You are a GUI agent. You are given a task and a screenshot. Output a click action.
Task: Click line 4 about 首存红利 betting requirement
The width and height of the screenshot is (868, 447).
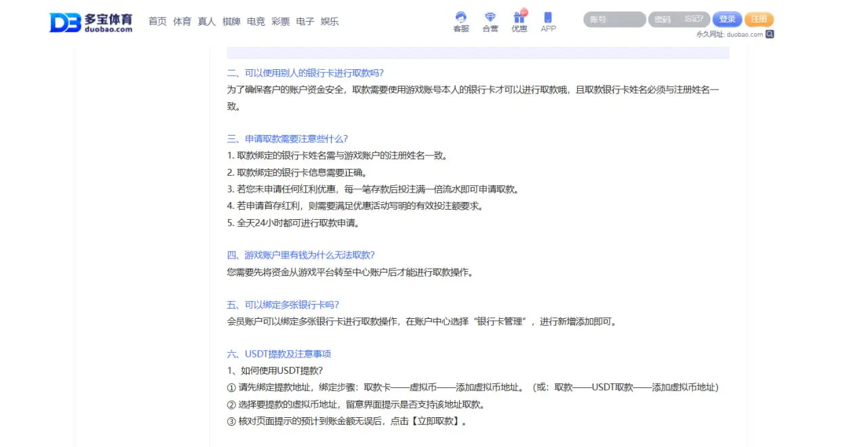click(356, 206)
